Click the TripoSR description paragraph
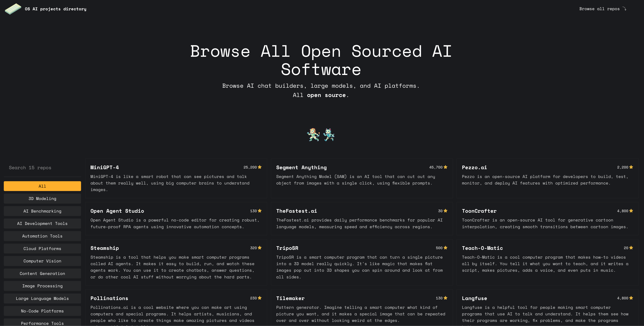Viewport: 644px width, 326px height. (359, 267)
